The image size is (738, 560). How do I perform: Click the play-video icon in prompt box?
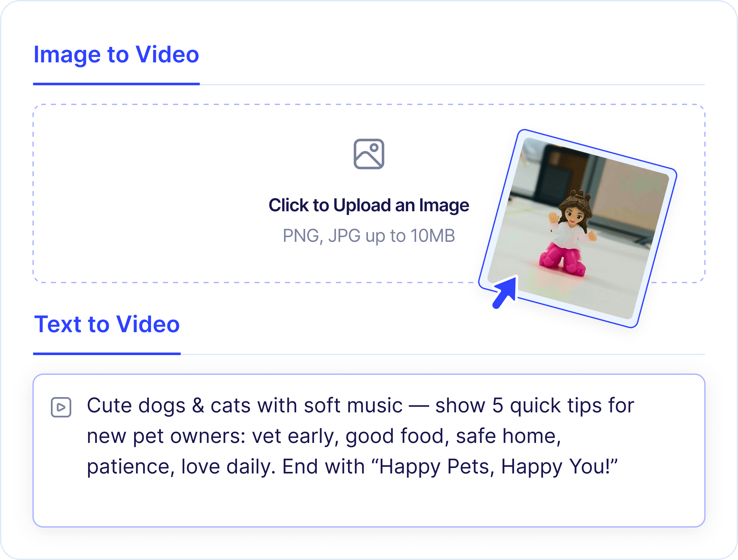point(61,407)
